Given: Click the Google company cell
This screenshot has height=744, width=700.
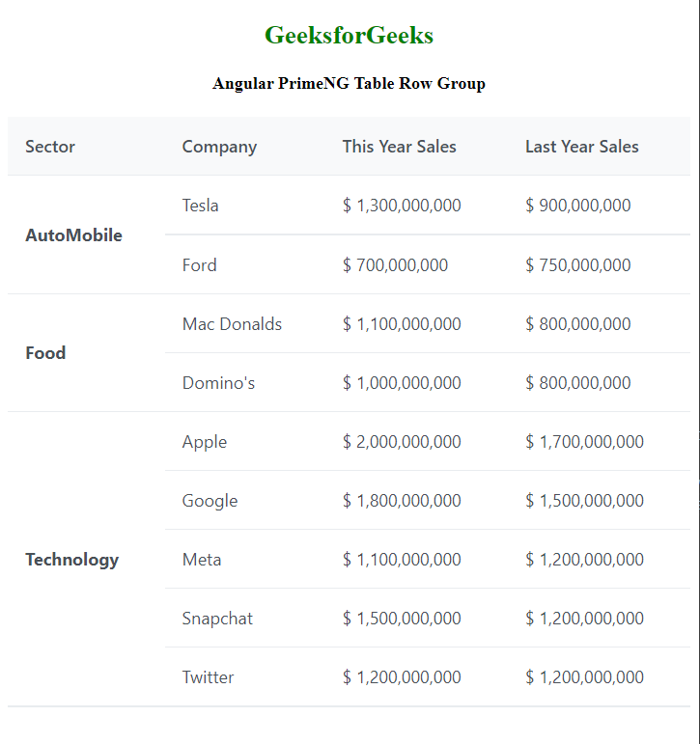Looking at the screenshot, I should pos(210,501).
